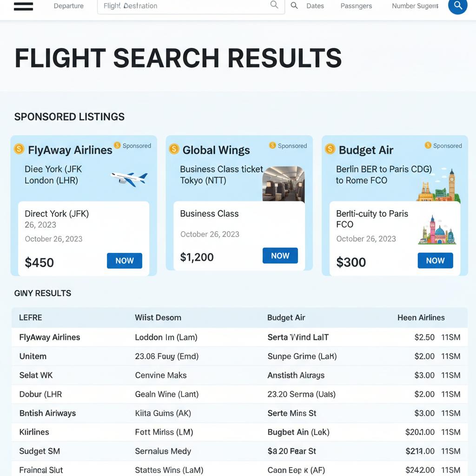The height and width of the screenshot is (476, 476).
Task: Open the Passengers selector
Action: [x=356, y=6]
